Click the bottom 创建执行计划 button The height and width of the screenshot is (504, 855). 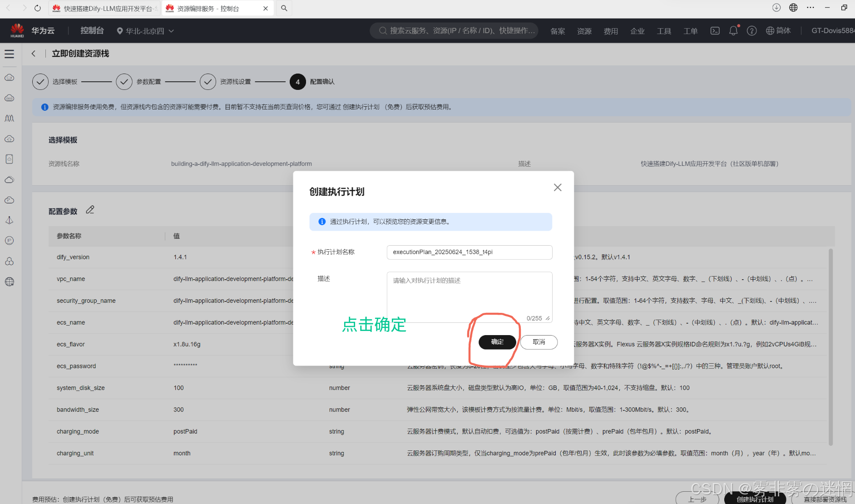pos(755,499)
